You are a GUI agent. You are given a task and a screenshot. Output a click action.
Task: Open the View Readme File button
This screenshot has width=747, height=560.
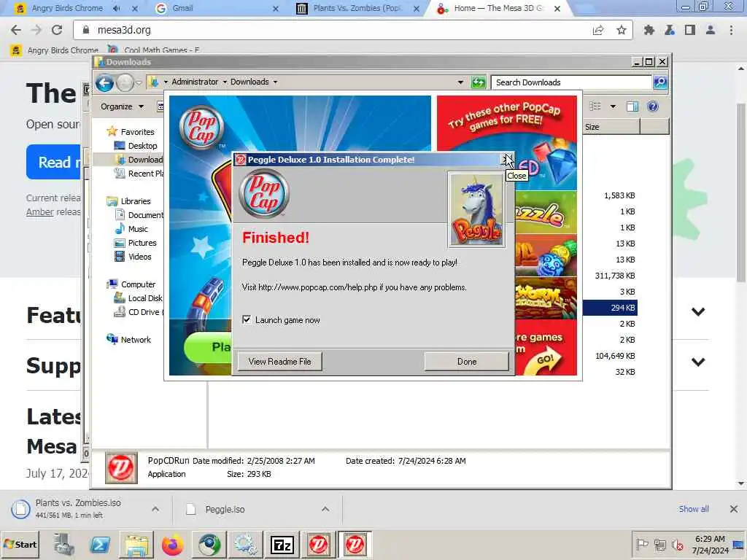tap(279, 362)
